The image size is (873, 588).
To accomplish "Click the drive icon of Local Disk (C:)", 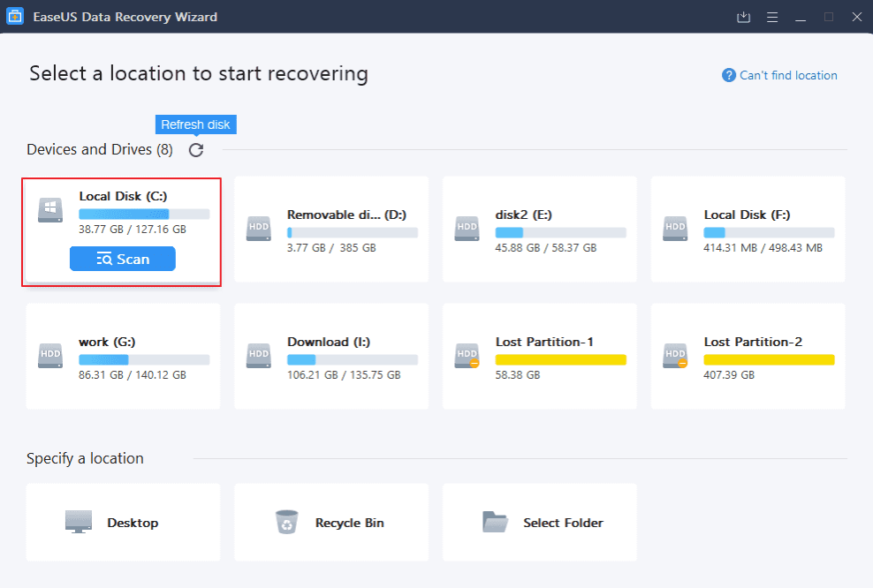I will [50, 209].
